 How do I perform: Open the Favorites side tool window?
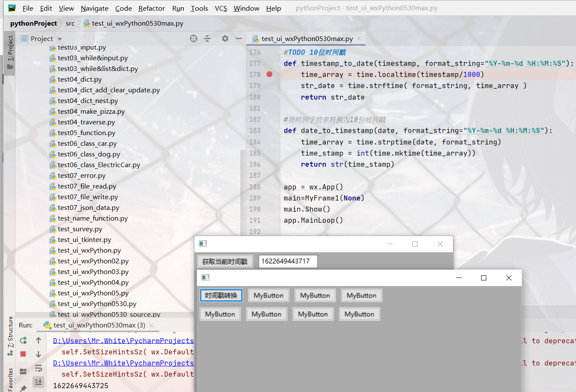point(10,379)
